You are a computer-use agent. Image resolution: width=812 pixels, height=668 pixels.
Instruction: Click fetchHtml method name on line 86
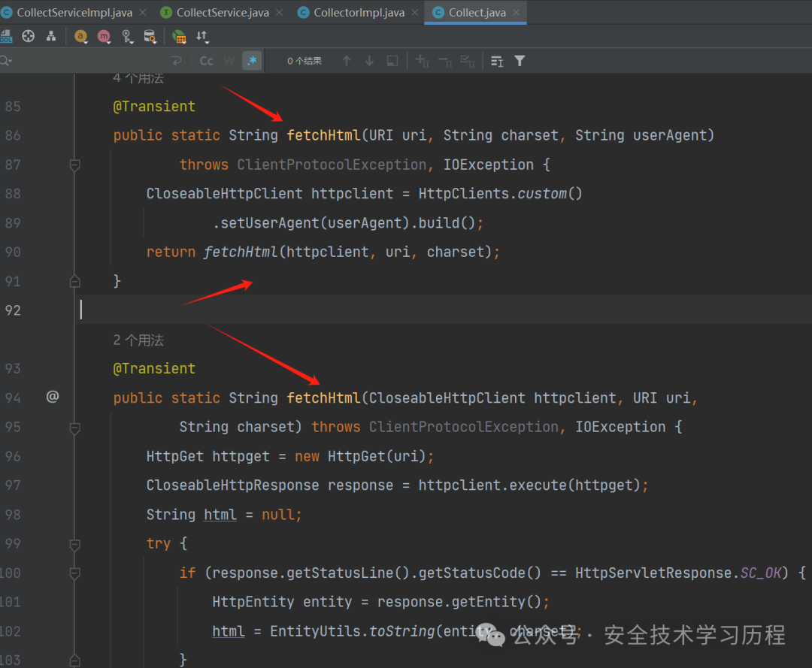pos(323,135)
